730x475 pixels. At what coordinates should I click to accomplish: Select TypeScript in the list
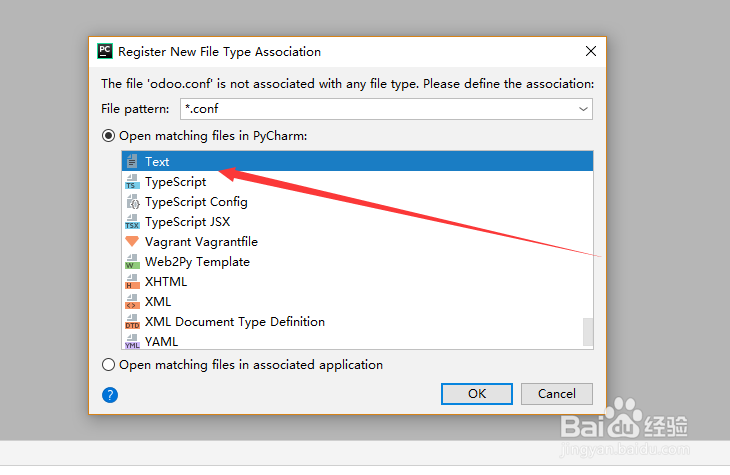coord(357,182)
